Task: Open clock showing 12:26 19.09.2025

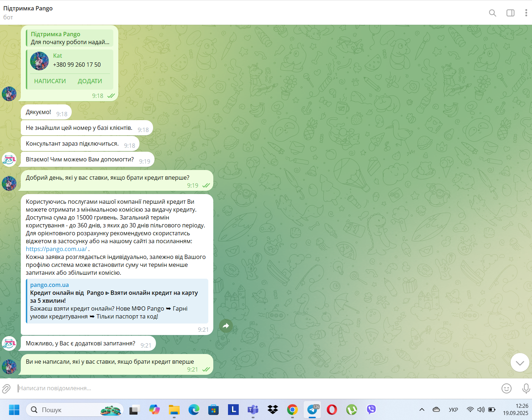Action: [516, 410]
